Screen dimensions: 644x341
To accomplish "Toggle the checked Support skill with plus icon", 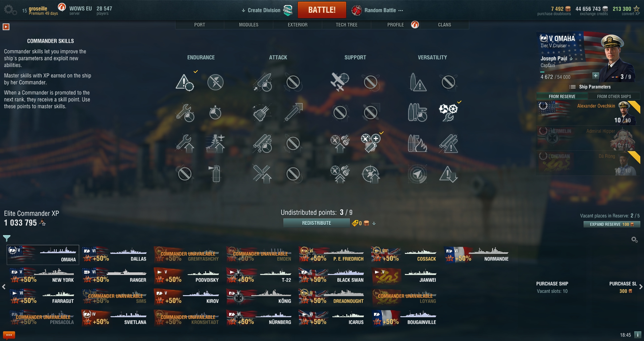I will point(371,143).
